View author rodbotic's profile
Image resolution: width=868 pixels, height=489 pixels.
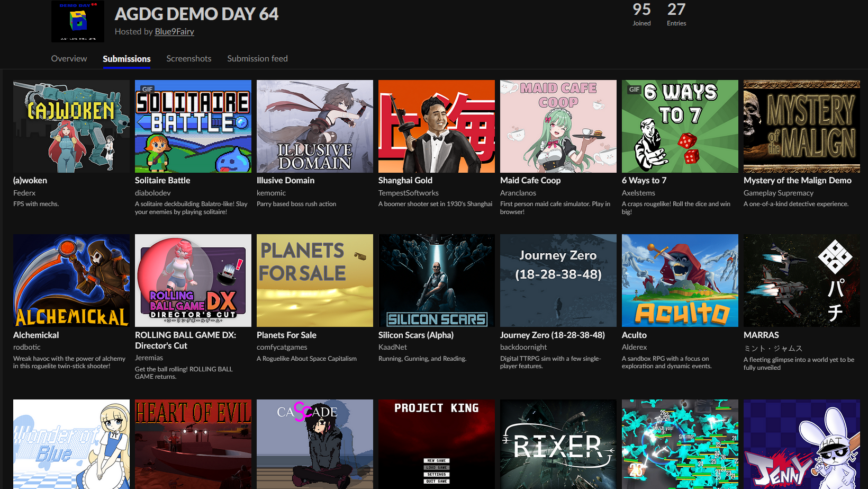click(x=27, y=348)
